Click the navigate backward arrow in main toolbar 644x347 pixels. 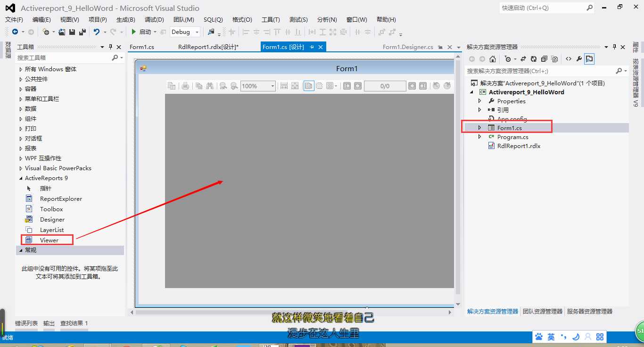pyautogui.click(x=15, y=32)
